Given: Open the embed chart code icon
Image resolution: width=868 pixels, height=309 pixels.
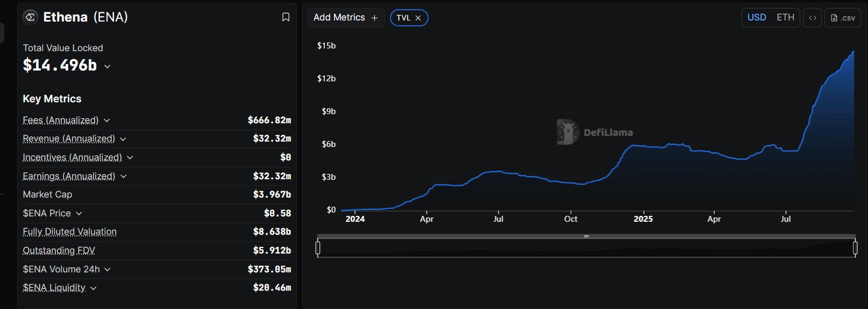Looking at the screenshot, I should [x=812, y=18].
